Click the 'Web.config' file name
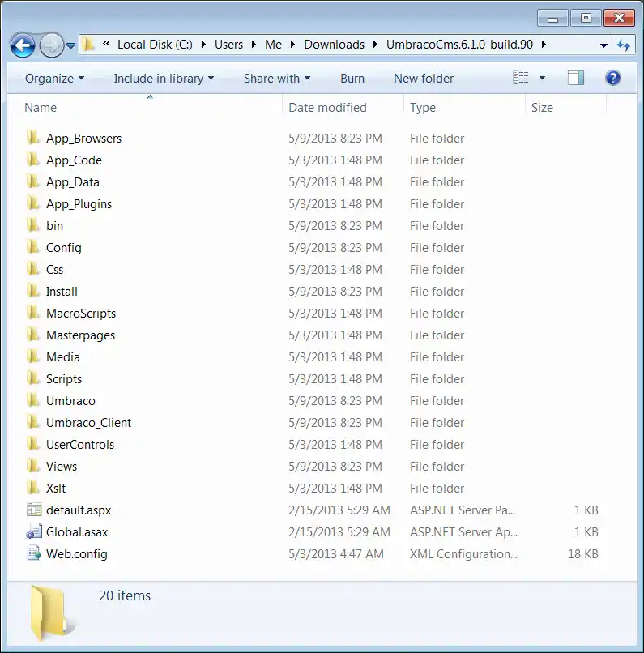The height and width of the screenshot is (653, 644). click(x=77, y=554)
